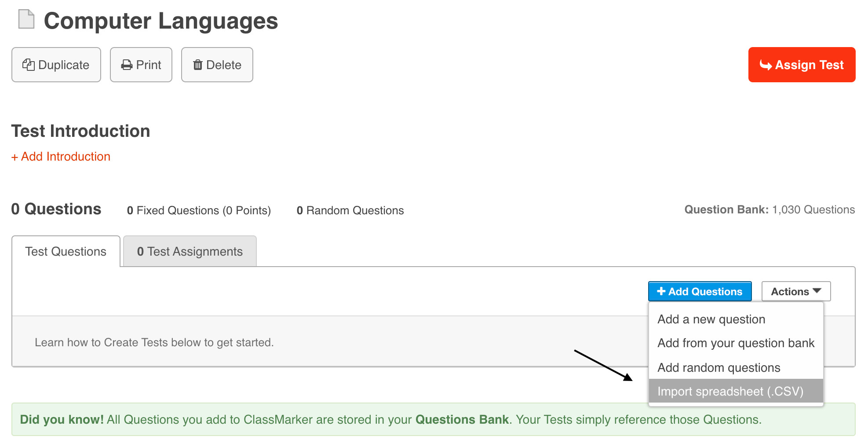Click the document icon beside Computer Languages

(x=26, y=19)
